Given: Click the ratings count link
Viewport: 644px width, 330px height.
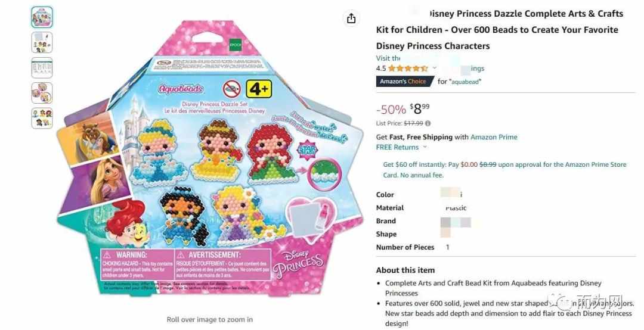Looking at the screenshot, I should [472, 69].
